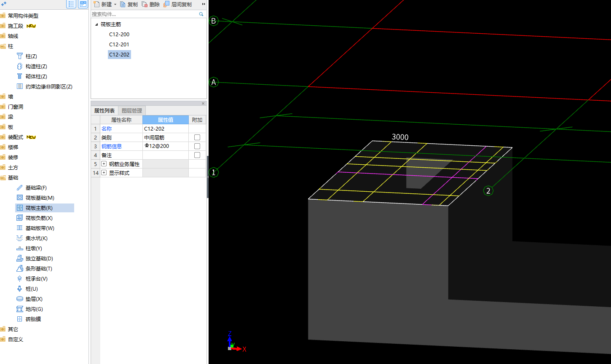Screen dimensions: 611x364
Task: Click axis bubble B in viewport
Action: coord(214,21)
